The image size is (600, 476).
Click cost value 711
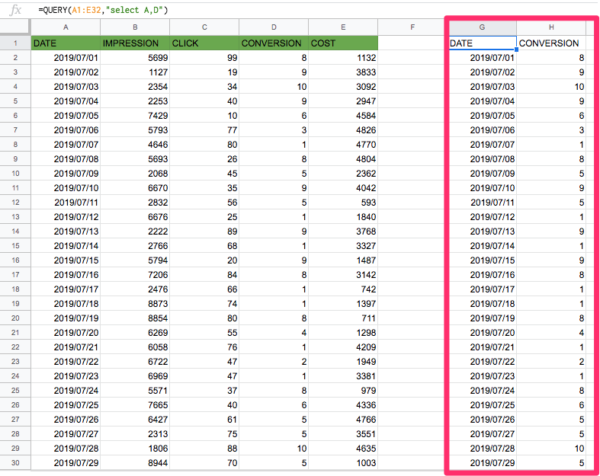point(343,318)
